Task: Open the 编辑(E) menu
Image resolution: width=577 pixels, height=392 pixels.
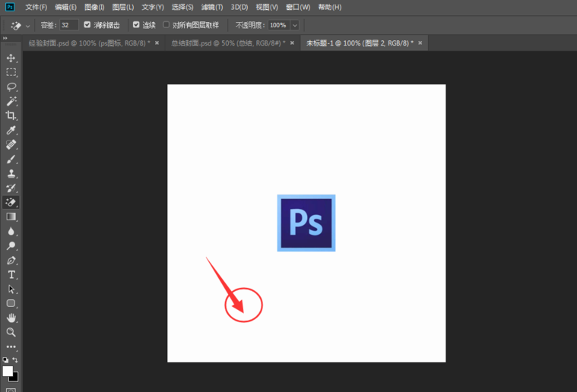Action: 65,7
